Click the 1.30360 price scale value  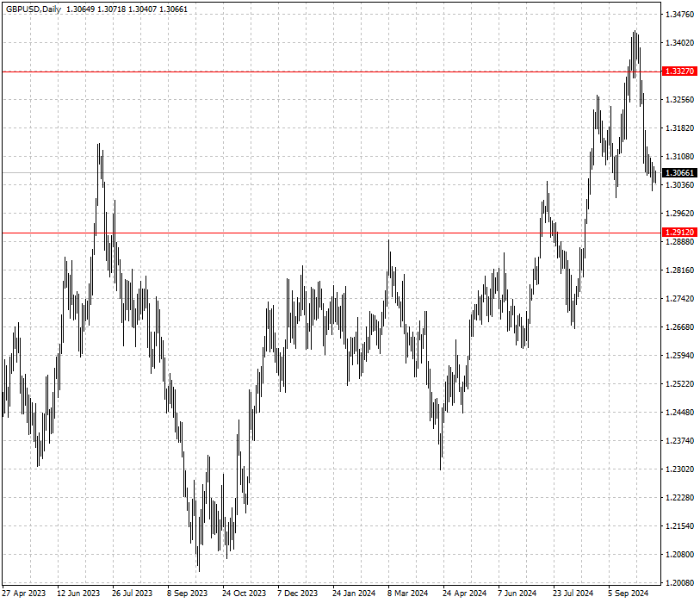click(x=679, y=185)
